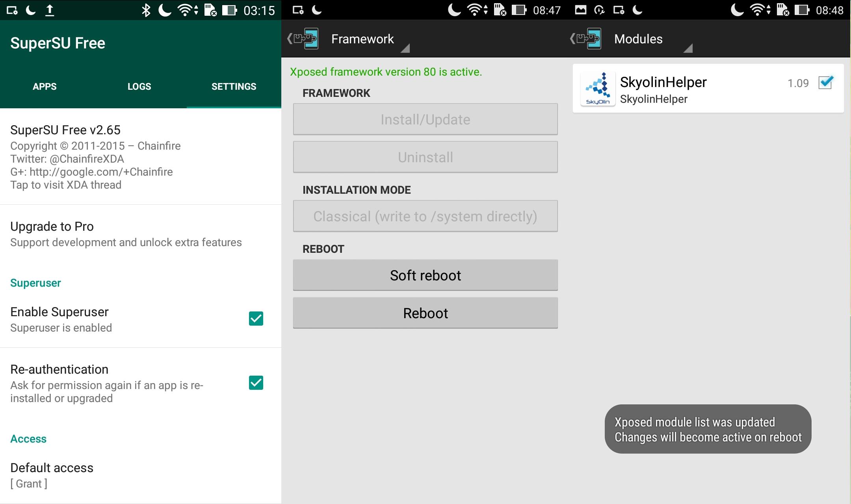This screenshot has height=504, width=851.
Task: Click Reboot button in Framework
Action: [425, 313]
